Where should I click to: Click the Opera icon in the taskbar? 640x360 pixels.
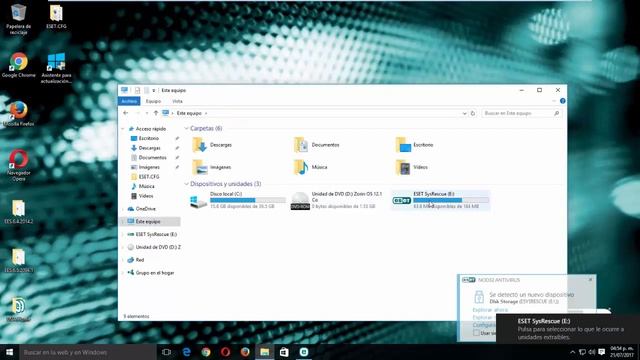[225, 352]
